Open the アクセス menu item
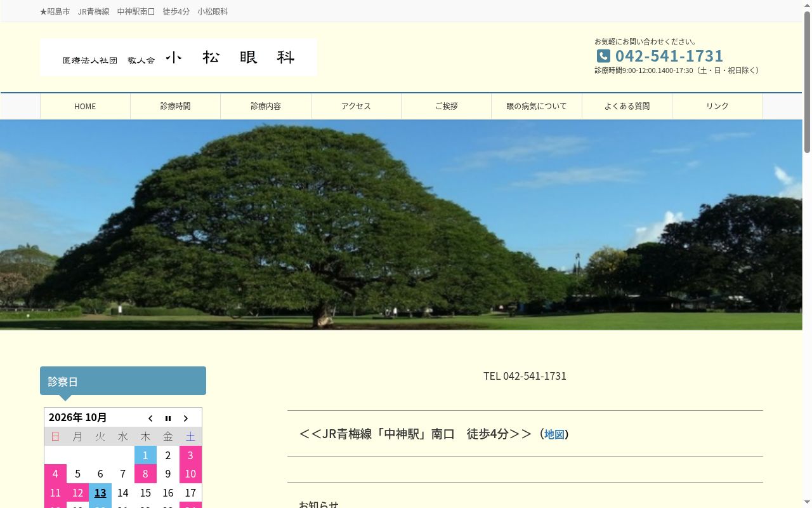Screen dimensions: 812x508 pos(356,106)
